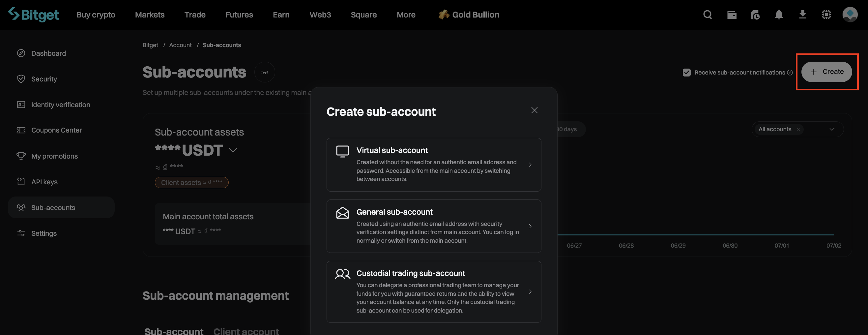Viewport: 868px width, 335px height.
Task: Open the language globe icon
Action: [x=826, y=15]
